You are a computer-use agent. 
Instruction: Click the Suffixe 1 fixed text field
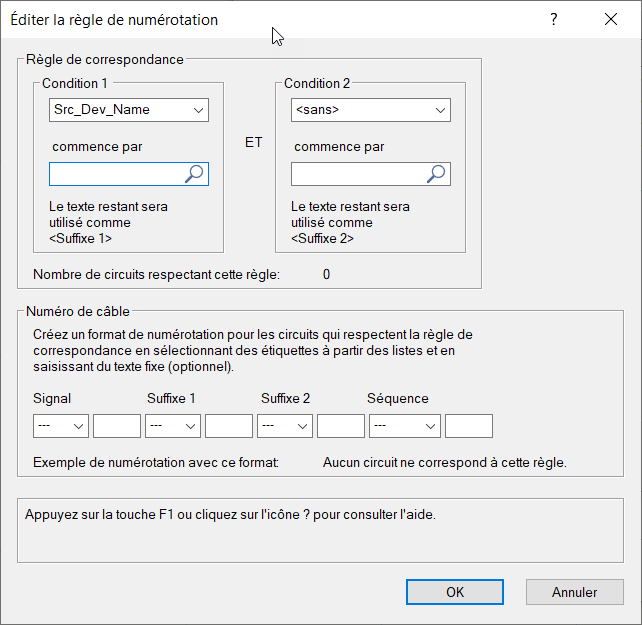pos(229,426)
